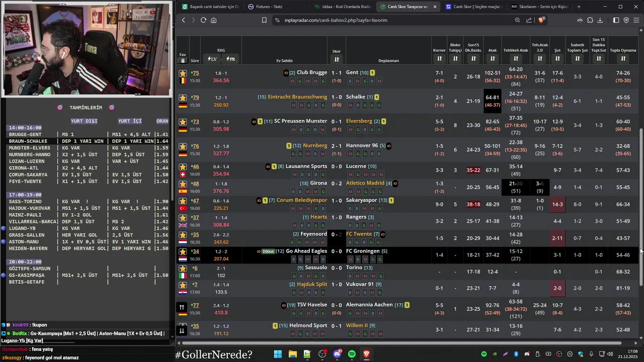644x362 pixels.
Task: Toggle favorite star for Girona row
Action: click(x=183, y=184)
